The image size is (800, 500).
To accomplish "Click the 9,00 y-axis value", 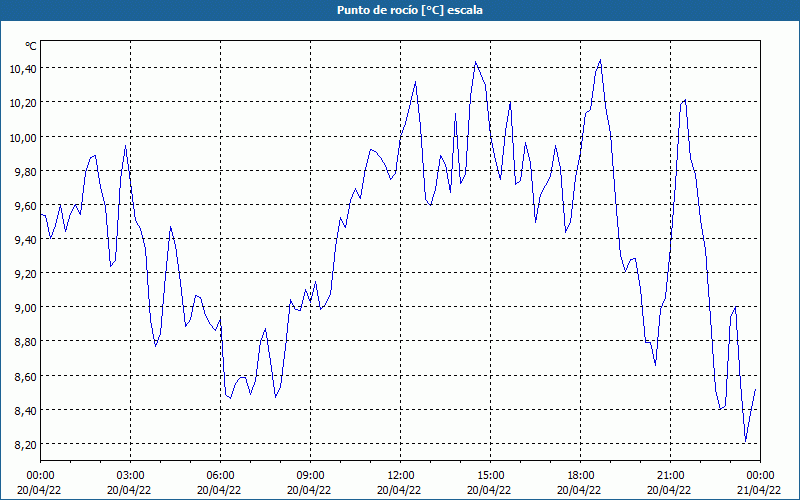I will tap(24, 308).
